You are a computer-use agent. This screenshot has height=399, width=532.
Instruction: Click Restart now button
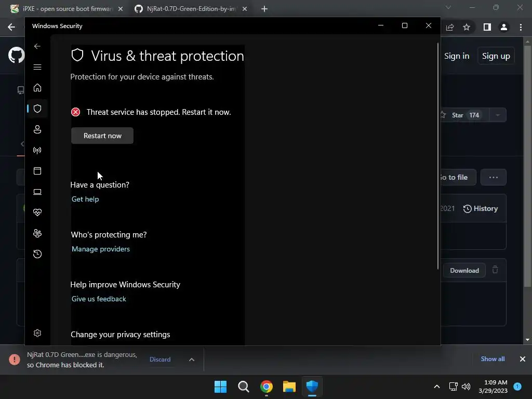102,136
